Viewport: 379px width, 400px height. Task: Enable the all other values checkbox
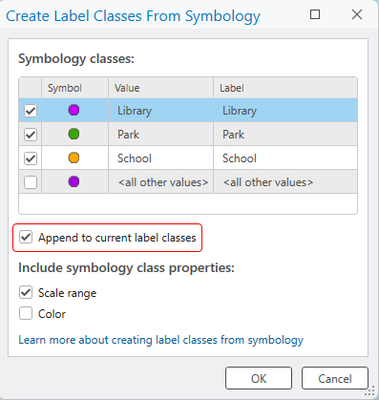[30, 182]
